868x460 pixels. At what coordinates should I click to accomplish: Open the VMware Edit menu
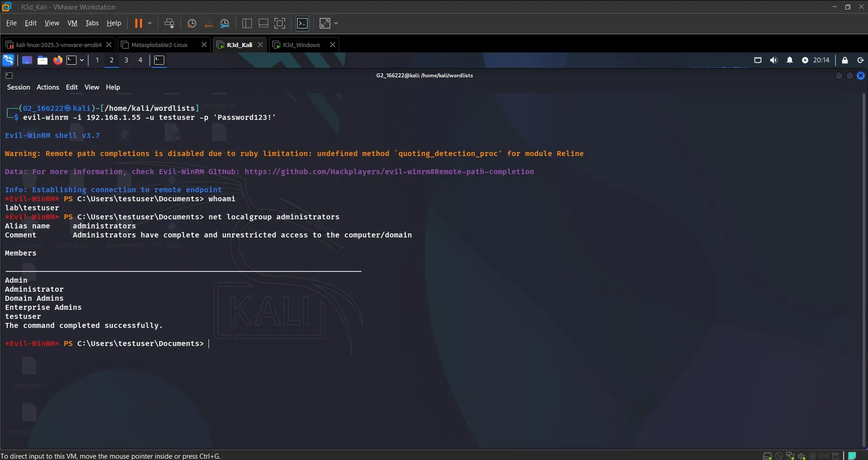pos(31,23)
